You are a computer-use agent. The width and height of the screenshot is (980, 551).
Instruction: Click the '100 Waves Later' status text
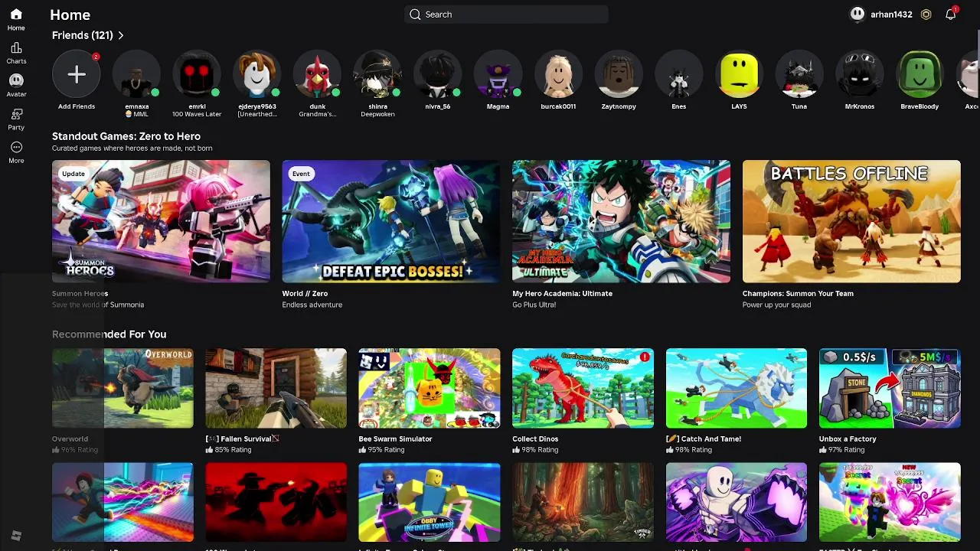[197, 114]
